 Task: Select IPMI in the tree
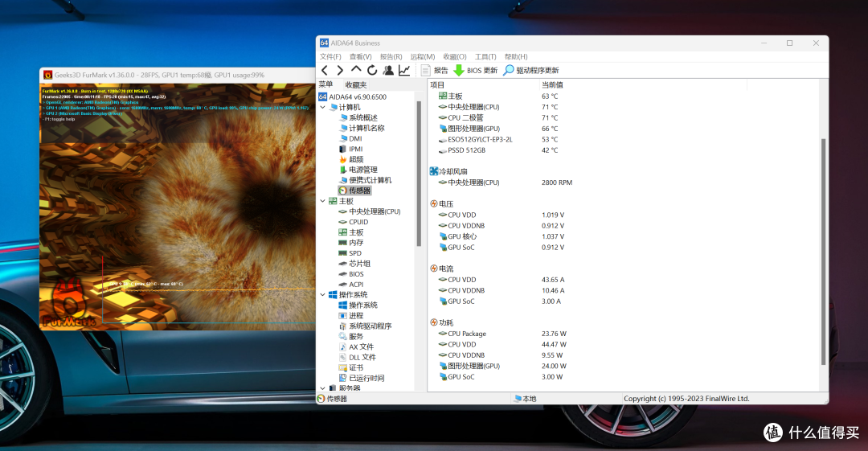tap(351, 149)
